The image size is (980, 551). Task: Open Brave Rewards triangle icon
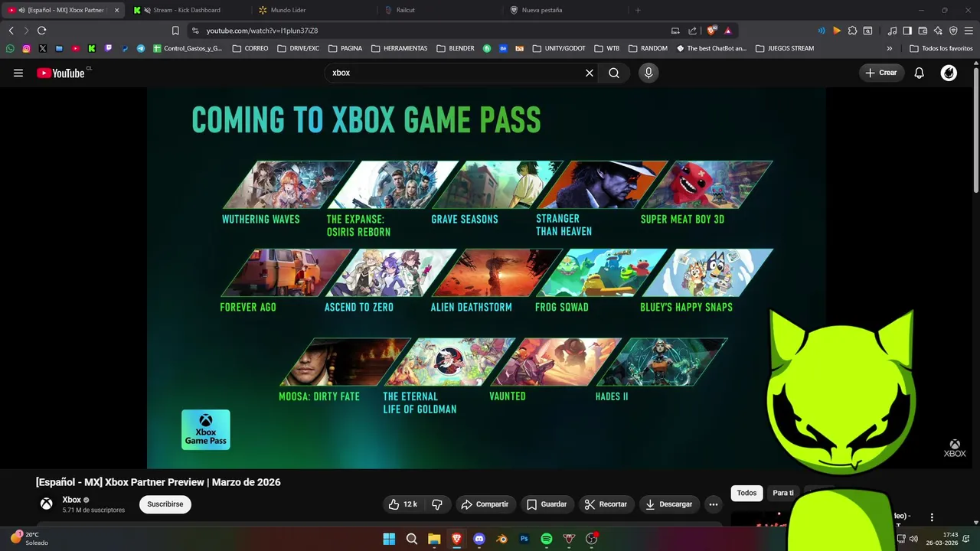pos(727,31)
